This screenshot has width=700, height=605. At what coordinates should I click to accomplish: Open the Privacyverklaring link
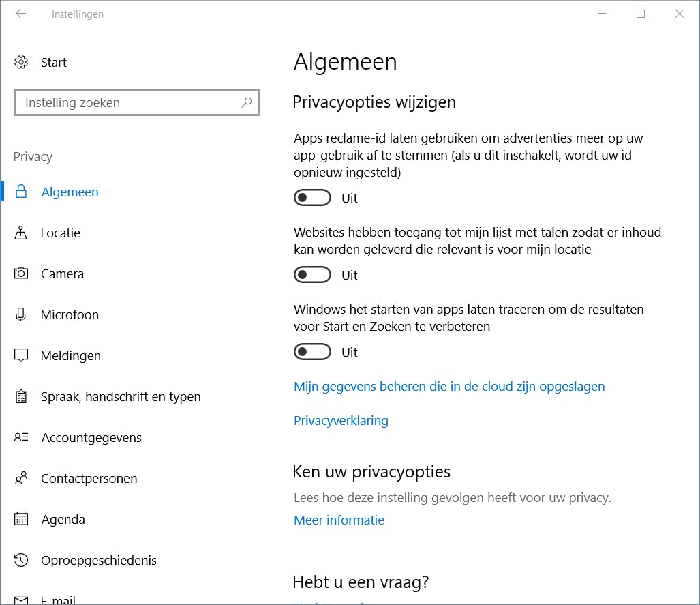[x=341, y=421]
